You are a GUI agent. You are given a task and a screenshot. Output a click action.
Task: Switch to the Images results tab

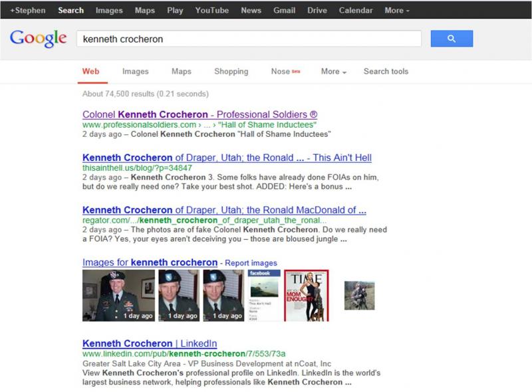click(x=136, y=71)
